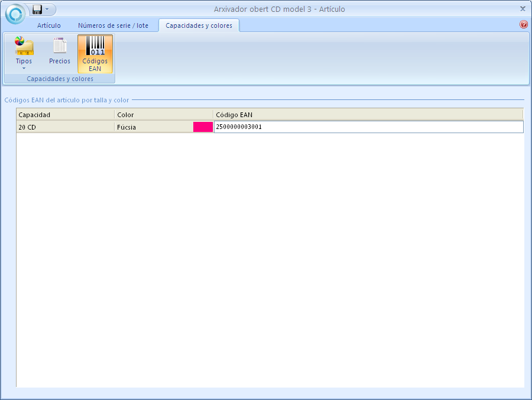Switch to the Artículo tab
Screen dimensions: 532x400
(x=49, y=25)
